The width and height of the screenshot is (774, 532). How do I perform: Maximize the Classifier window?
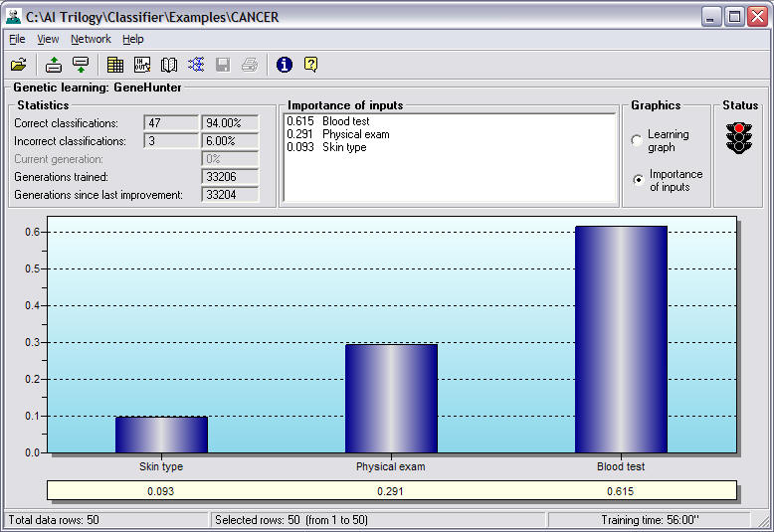point(734,17)
